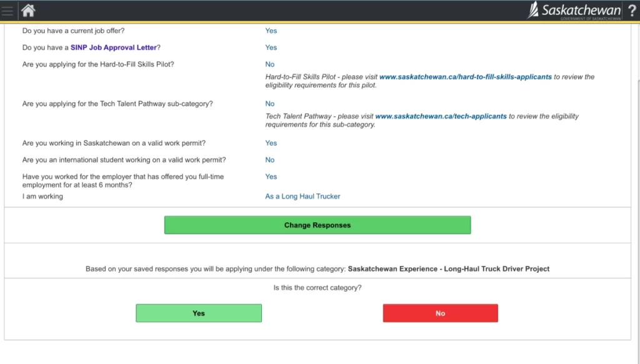
Task: Open help via the question mark icon
Action: point(631,11)
